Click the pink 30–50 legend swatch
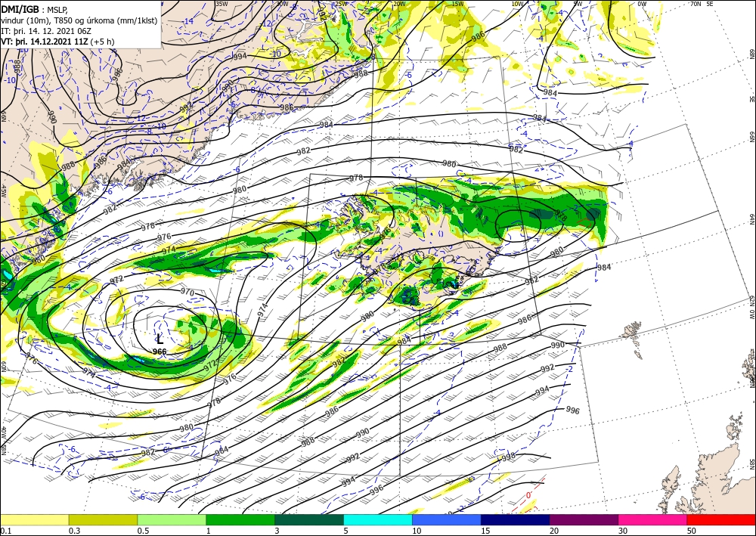756x536 pixels. [653, 519]
